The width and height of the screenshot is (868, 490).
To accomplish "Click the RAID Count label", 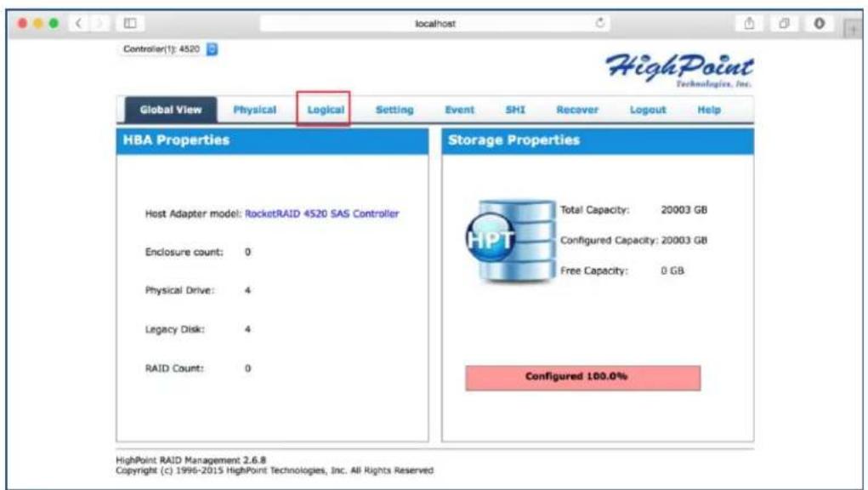I will [x=174, y=368].
